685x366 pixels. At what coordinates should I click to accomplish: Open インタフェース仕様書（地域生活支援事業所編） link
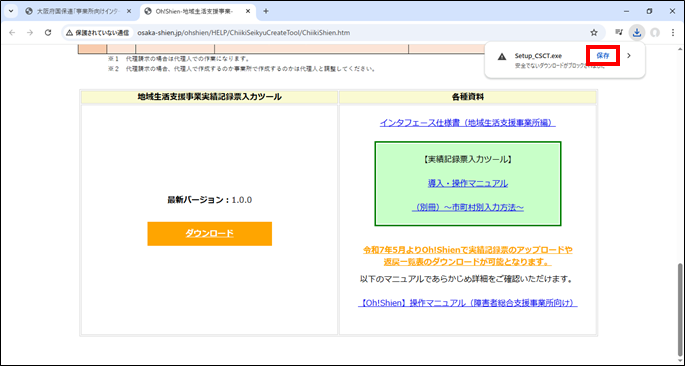(467, 123)
